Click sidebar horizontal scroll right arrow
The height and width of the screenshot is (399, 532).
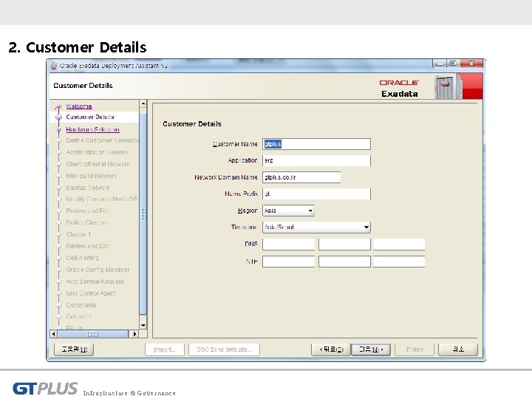point(134,334)
